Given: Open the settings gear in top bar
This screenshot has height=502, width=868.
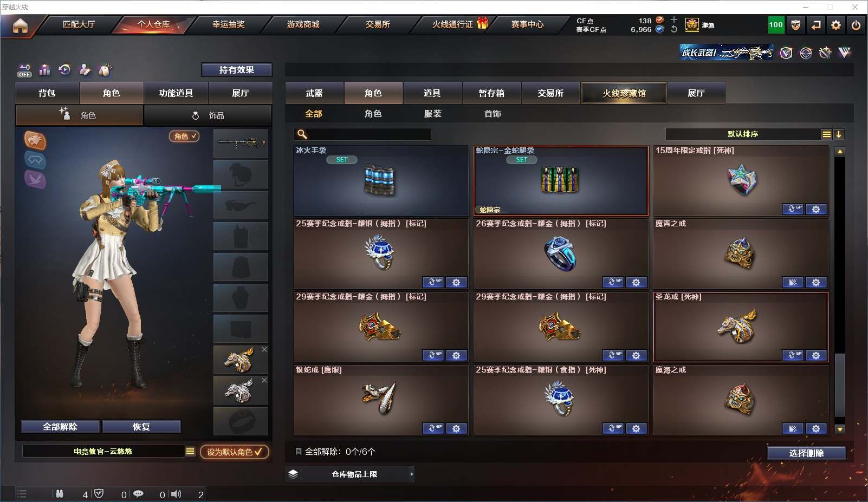Looking at the screenshot, I should (x=836, y=25).
